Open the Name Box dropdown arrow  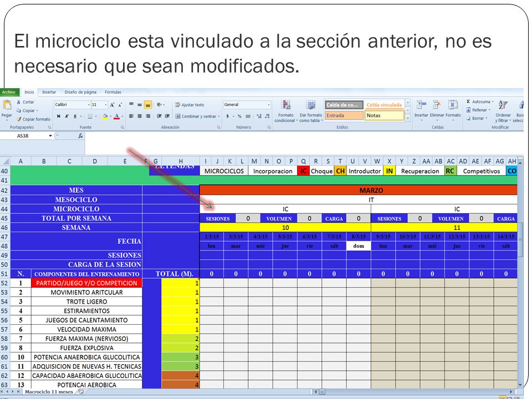click(50, 136)
